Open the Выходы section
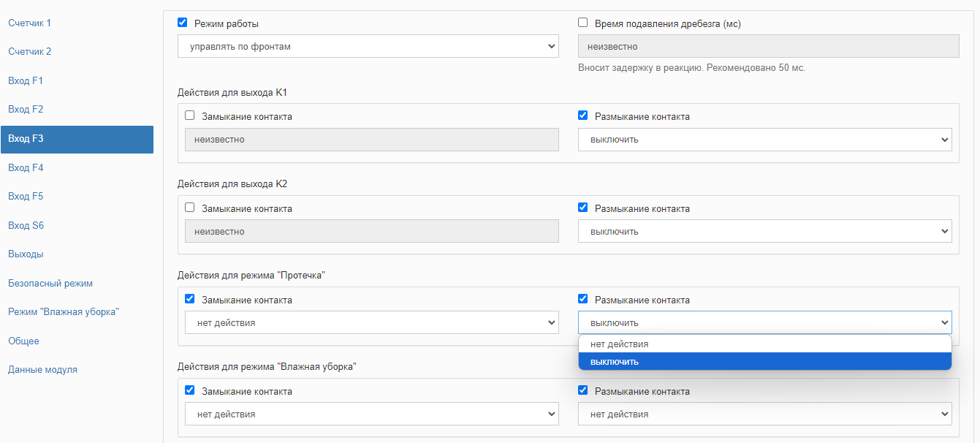Screen dimensions: 980x443 26,254
